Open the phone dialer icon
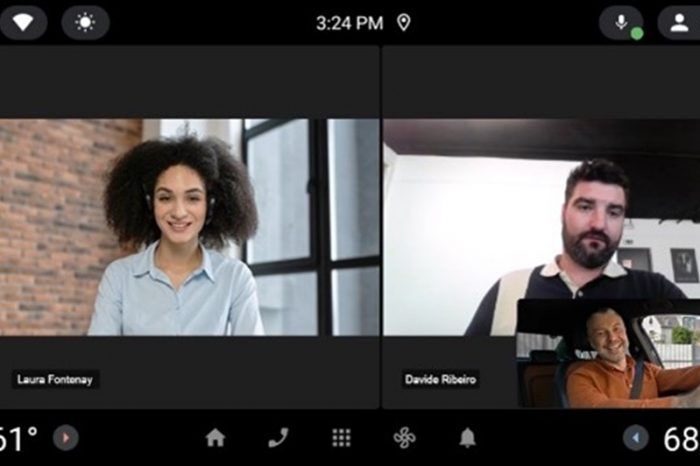Screen dimensions: 700x466 (x=279, y=437)
